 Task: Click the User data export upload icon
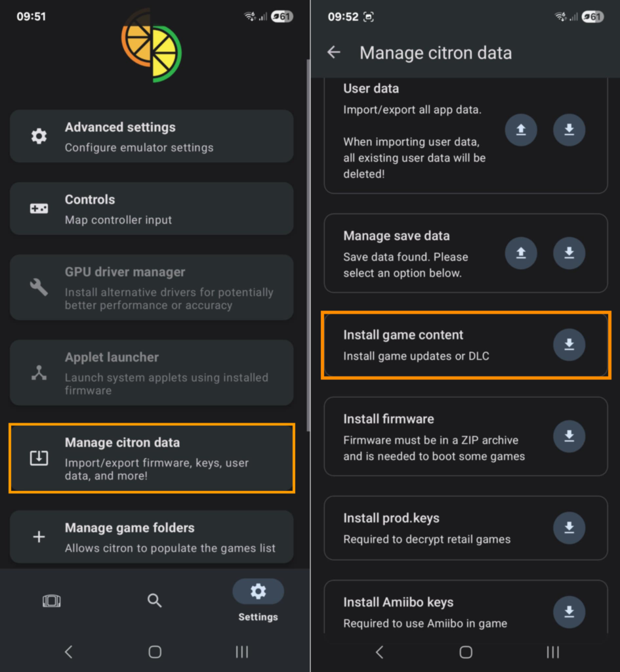pos(521,130)
